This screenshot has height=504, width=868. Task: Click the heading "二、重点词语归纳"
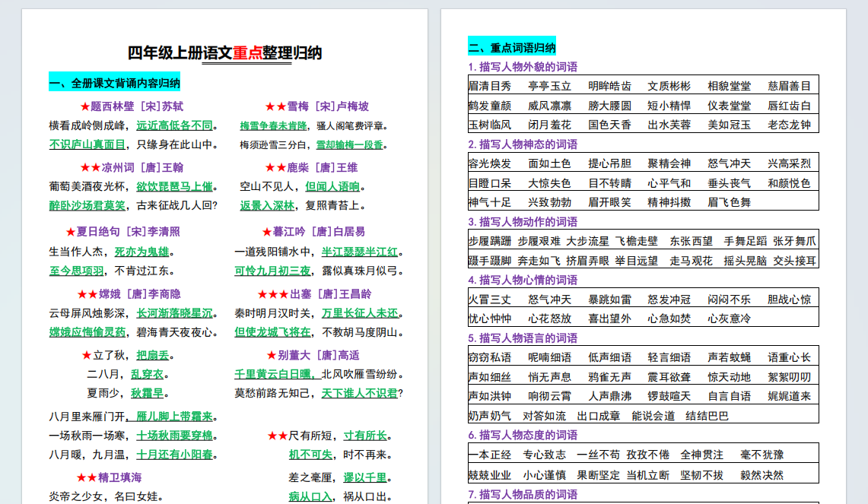tap(512, 48)
